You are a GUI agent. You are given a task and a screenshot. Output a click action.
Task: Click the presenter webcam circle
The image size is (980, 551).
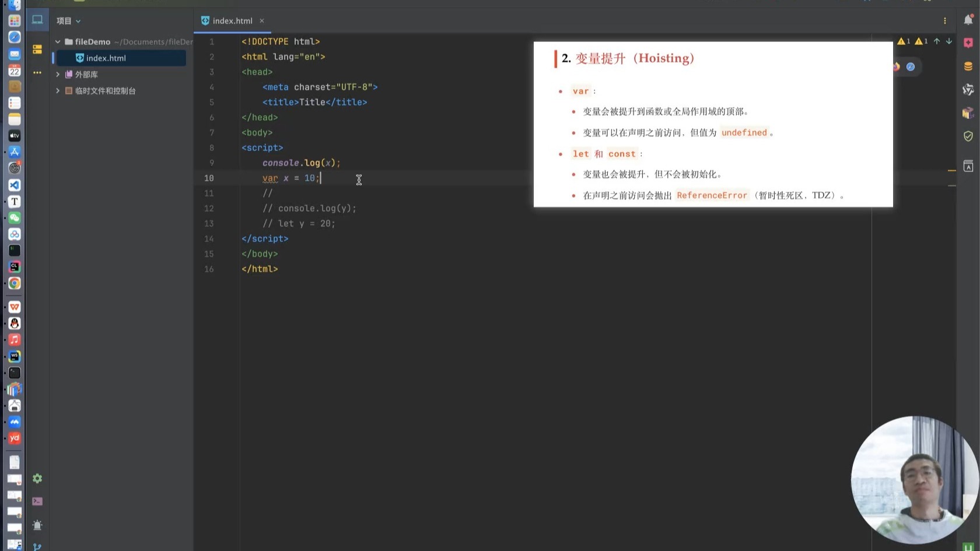tap(915, 480)
